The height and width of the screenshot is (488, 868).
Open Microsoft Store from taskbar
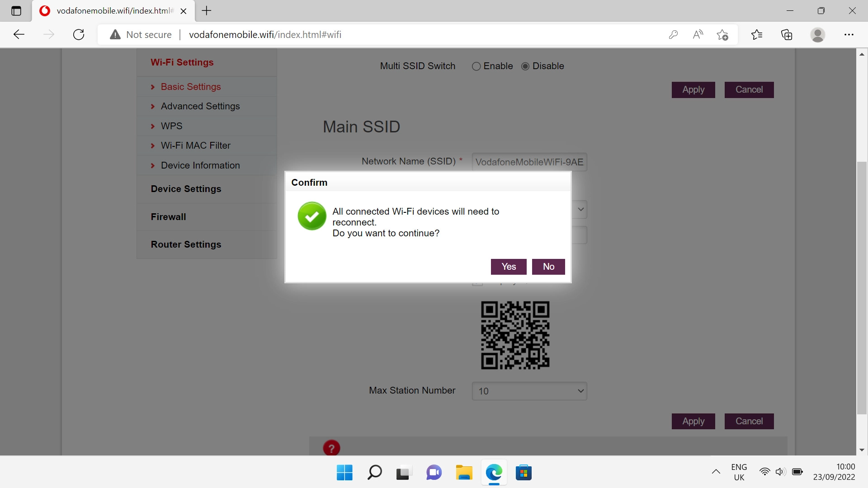coord(524,473)
